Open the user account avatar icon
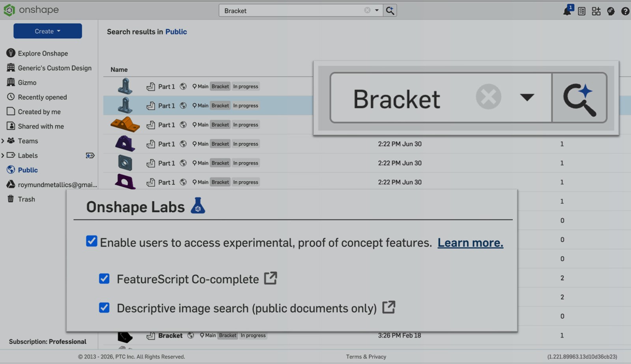 point(611,11)
